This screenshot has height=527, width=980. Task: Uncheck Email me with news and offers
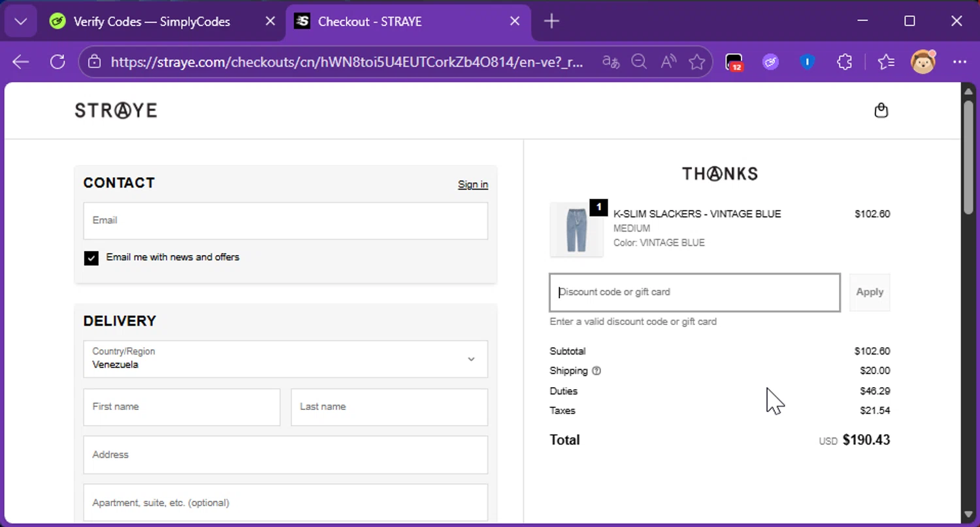pyautogui.click(x=91, y=258)
